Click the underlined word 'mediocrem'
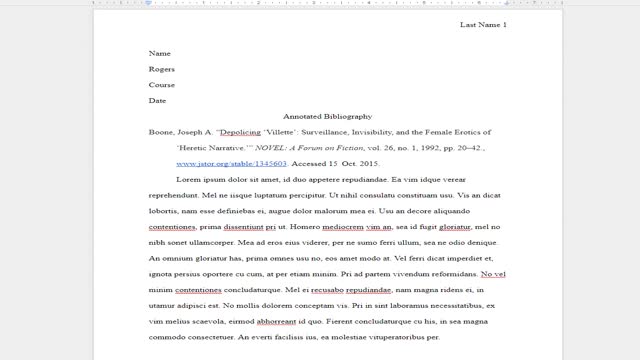The width and height of the screenshot is (640, 360). 343,227
